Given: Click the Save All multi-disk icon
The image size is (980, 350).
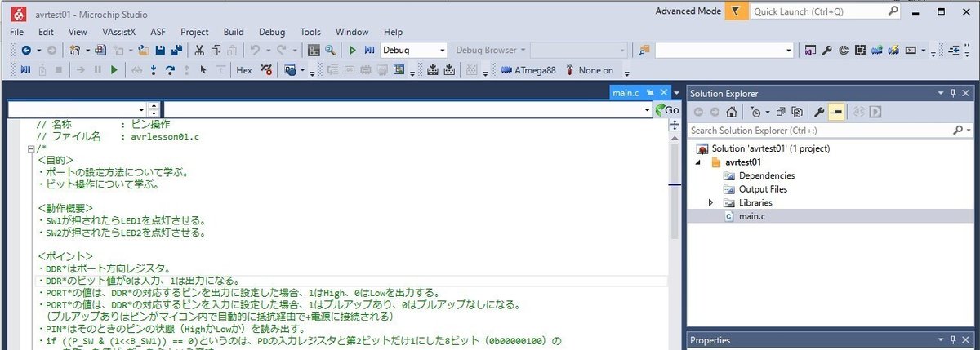Looking at the screenshot, I should [x=177, y=50].
